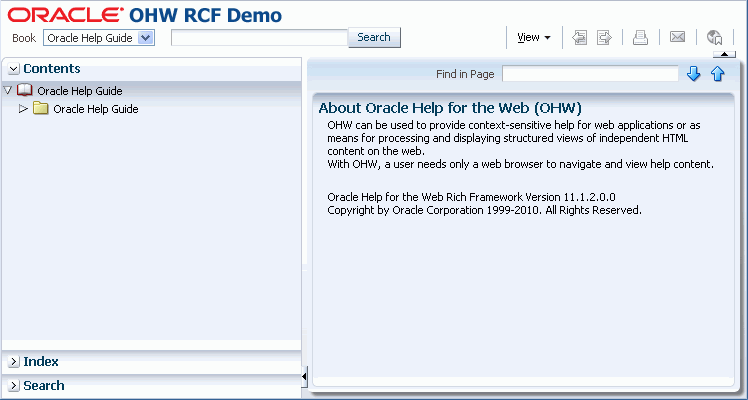748x400 pixels.
Task: Open the View menu
Action: 534,37
